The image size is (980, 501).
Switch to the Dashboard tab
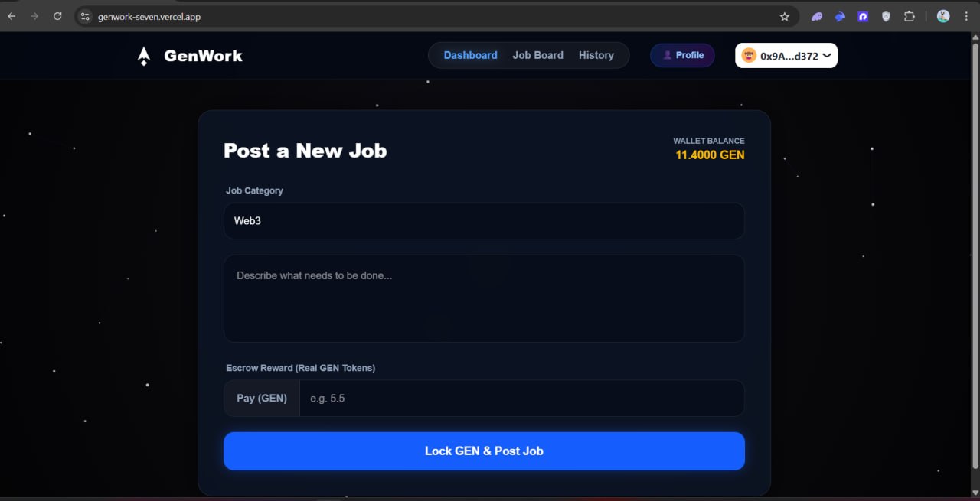[x=470, y=55]
